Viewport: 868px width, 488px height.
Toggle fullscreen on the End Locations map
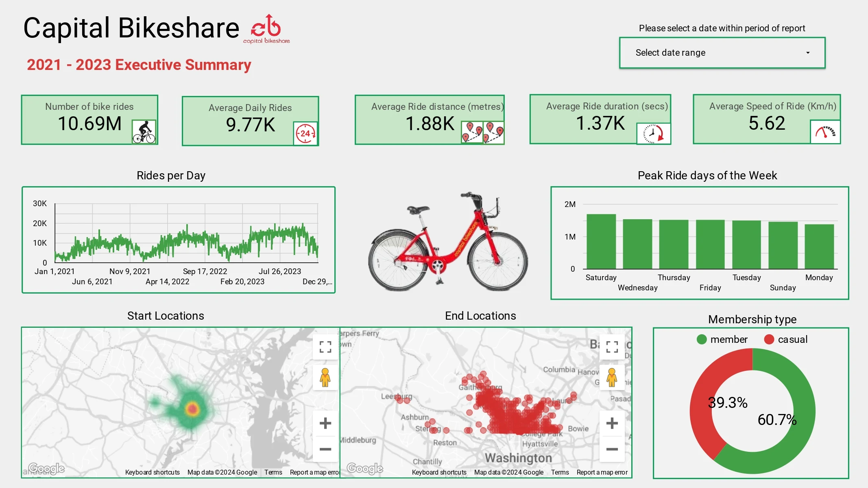coord(612,347)
